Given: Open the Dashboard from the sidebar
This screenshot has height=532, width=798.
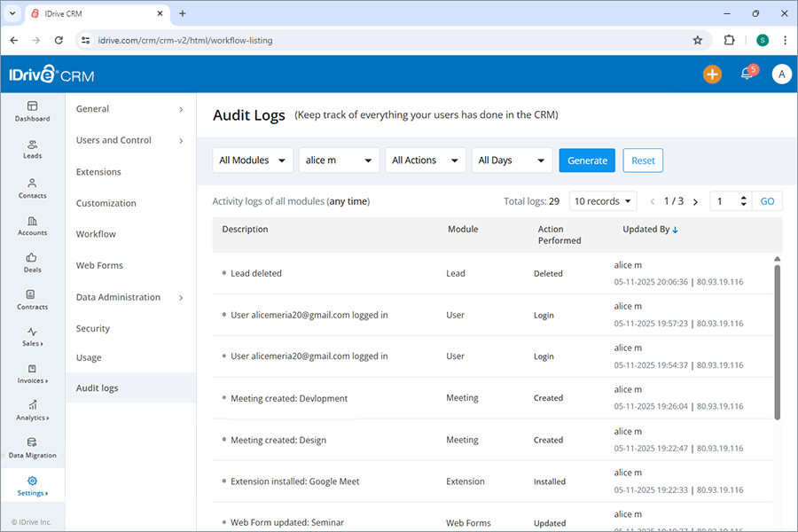Looking at the screenshot, I should 32,113.
